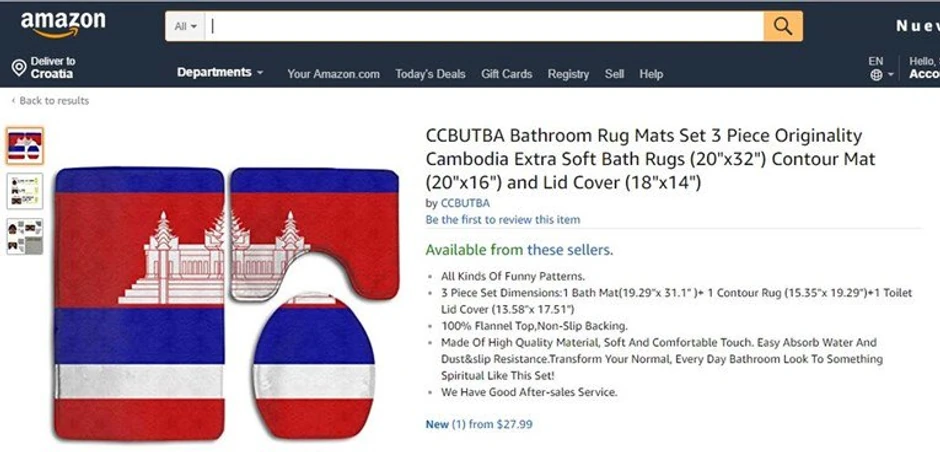Image resolution: width=940 pixels, height=452 pixels.
Task: Click the New (1) offers link
Action: tap(437, 424)
